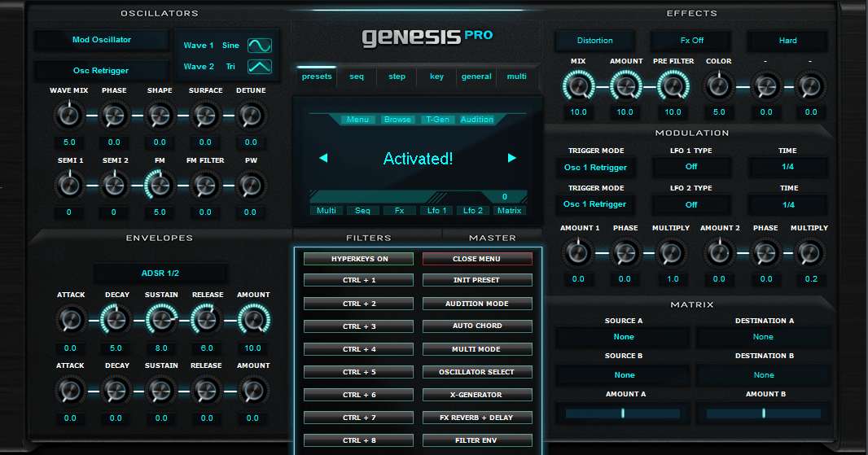The width and height of the screenshot is (868, 455).
Task: Adjust the AMOUNT A matrix slider
Action: [x=623, y=413]
